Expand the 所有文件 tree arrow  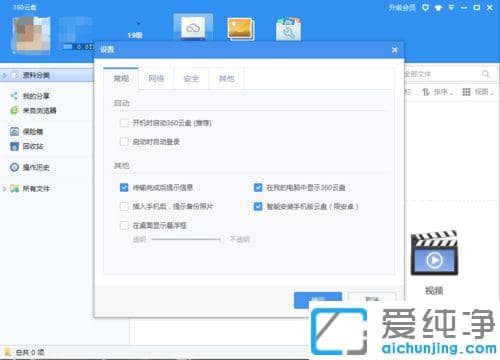point(4,189)
